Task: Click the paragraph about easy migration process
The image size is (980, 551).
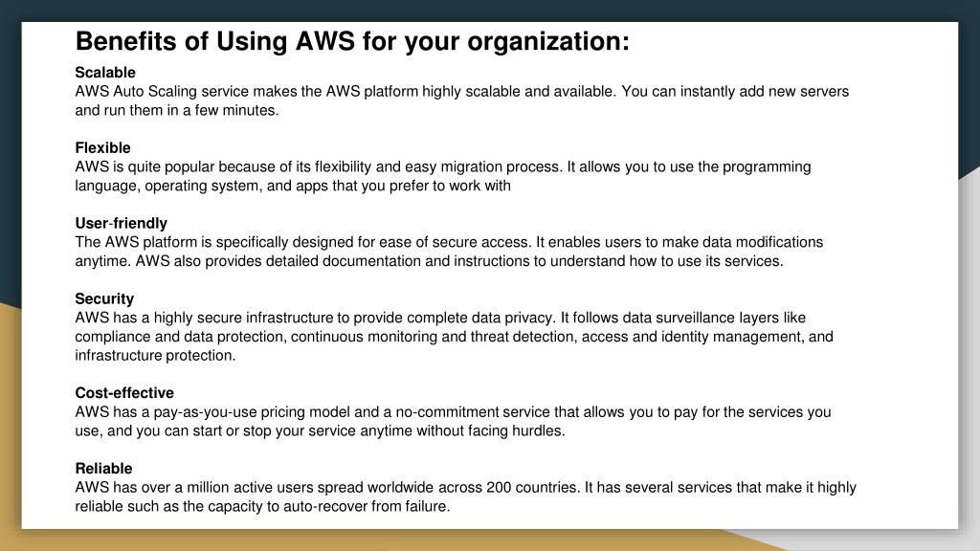Action: (x=443, y=176)
